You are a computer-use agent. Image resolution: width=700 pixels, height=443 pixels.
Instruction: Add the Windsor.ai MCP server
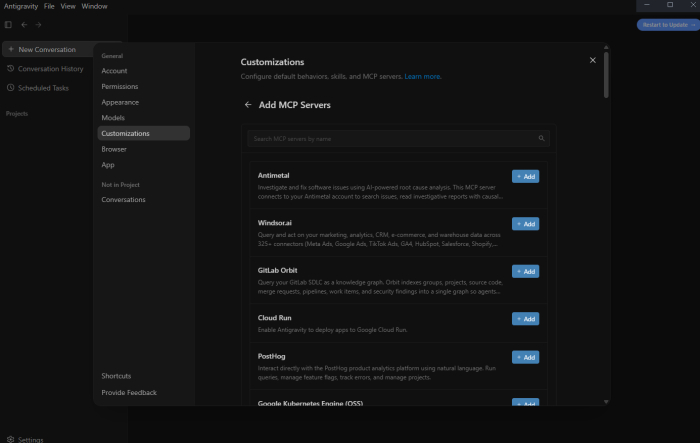[x=525, y=224]
